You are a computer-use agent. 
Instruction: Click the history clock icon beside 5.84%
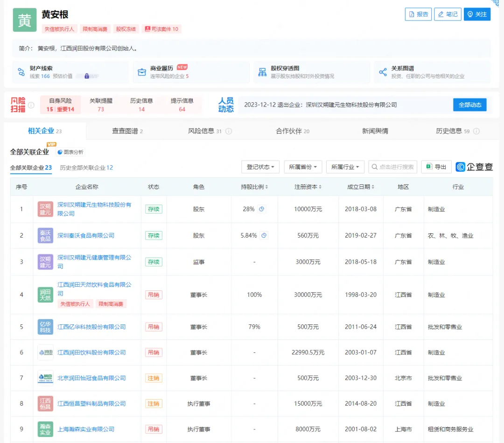[264, 235]
